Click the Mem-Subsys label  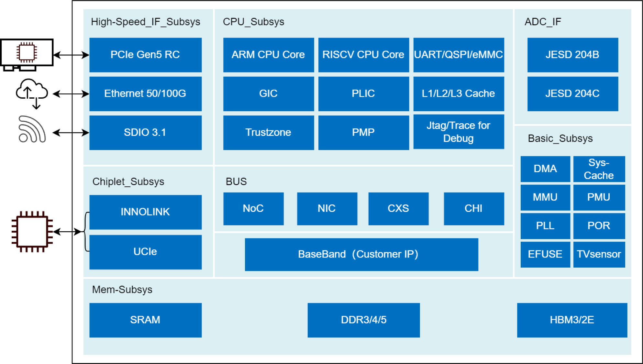coord(122,290)
